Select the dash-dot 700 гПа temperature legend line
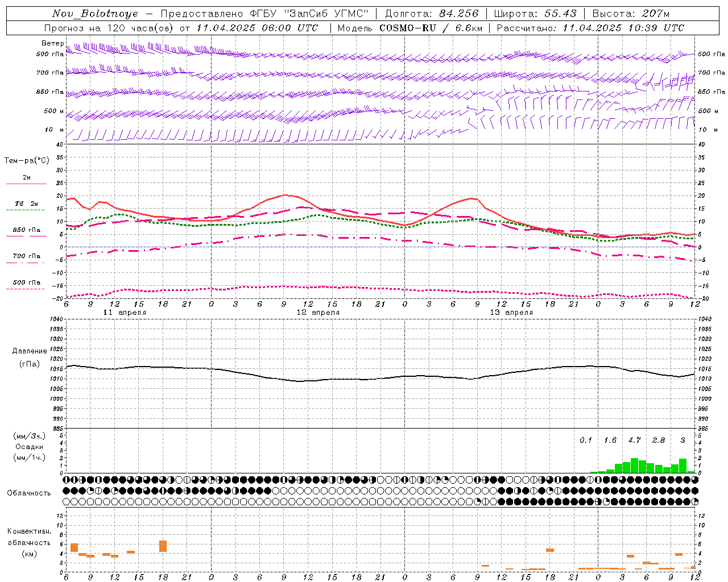 point(25,263)
